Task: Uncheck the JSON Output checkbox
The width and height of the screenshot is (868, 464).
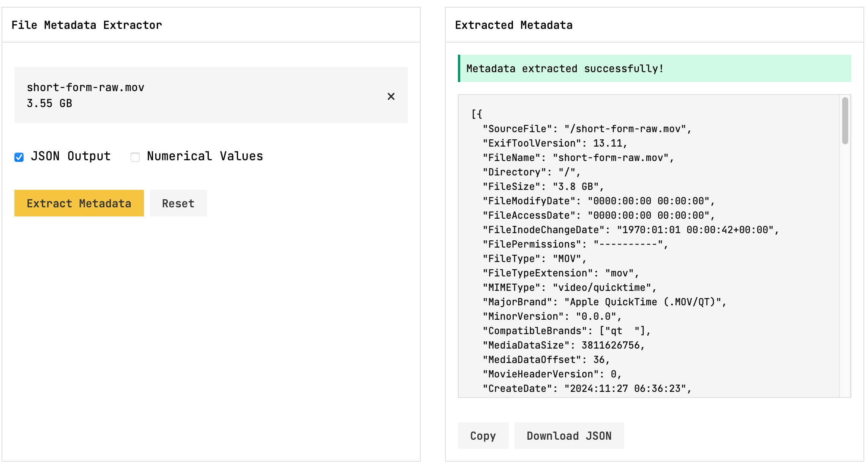Action: (x=19, y=157)
